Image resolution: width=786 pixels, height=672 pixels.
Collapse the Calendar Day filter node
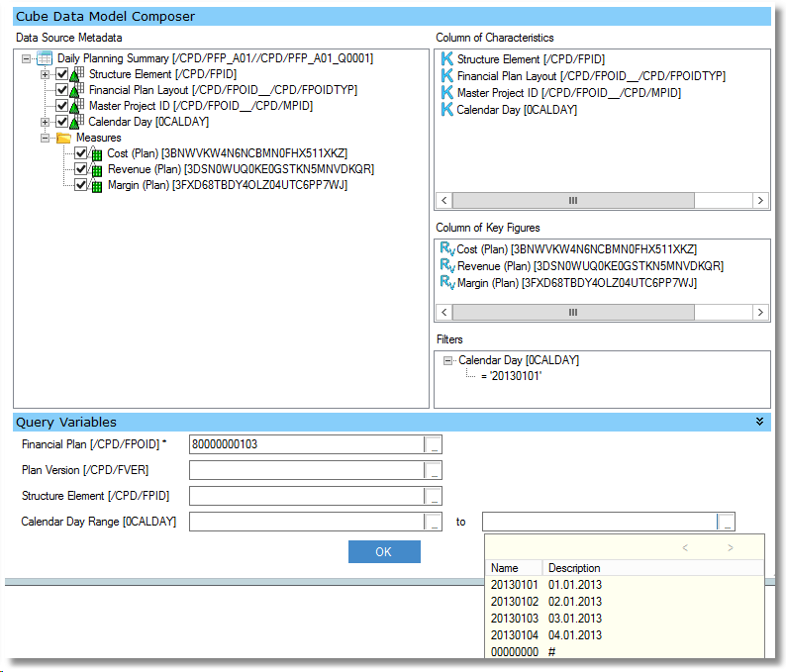(448, 360)
